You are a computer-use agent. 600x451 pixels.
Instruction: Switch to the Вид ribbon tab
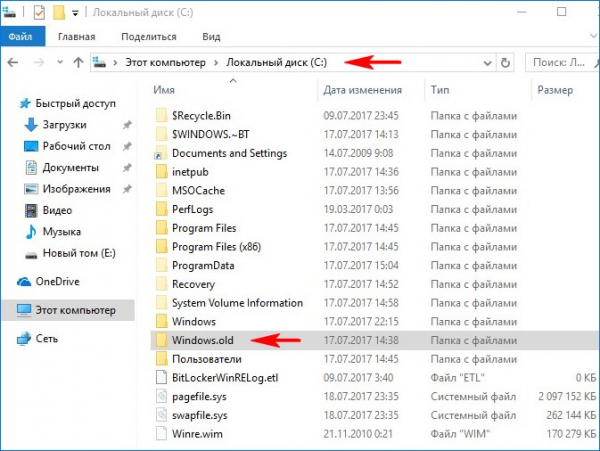click(211, 37)
